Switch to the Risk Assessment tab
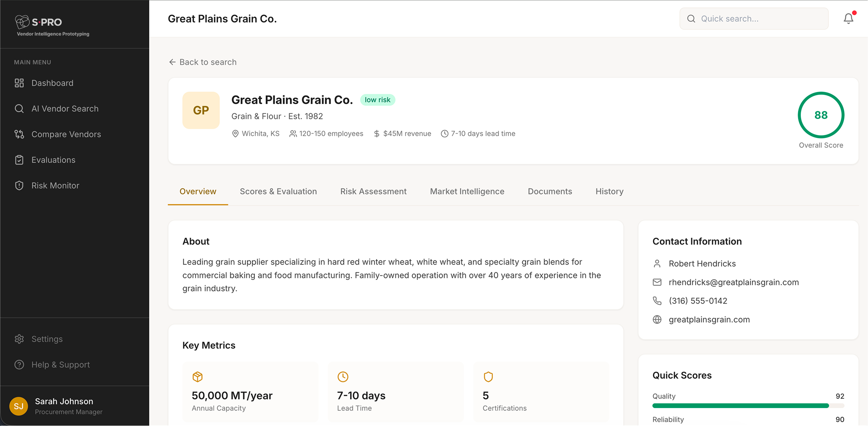The width and height of the screenshot is (868, 426). click(373, 191)
